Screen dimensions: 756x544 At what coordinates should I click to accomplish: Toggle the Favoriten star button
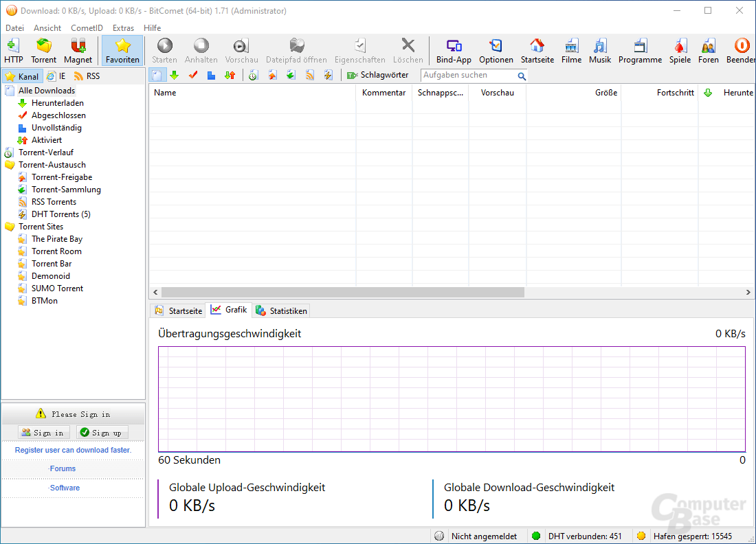pyautogui.click(x=122, y=51)
